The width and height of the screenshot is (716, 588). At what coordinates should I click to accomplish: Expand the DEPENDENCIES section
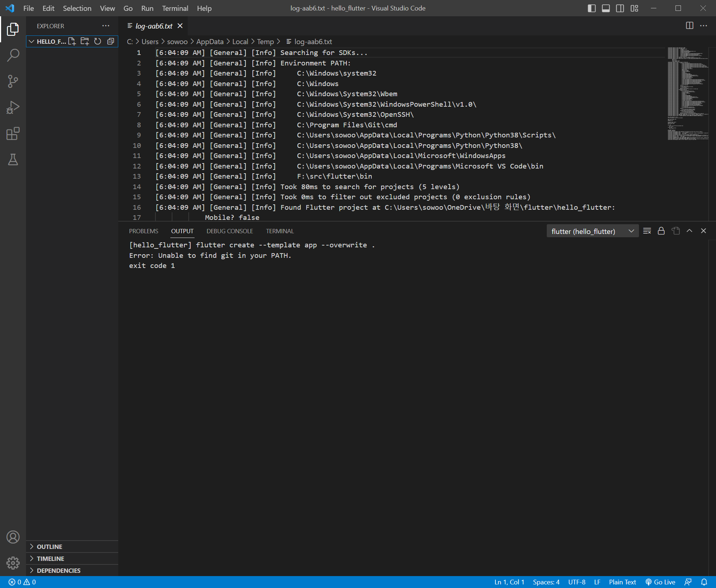(x=72, y=571)
